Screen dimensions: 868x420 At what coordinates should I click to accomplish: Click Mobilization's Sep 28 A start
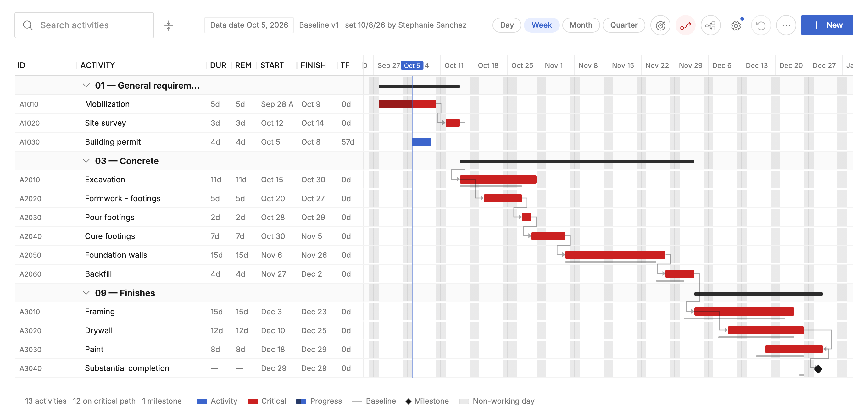pos(277,104)
